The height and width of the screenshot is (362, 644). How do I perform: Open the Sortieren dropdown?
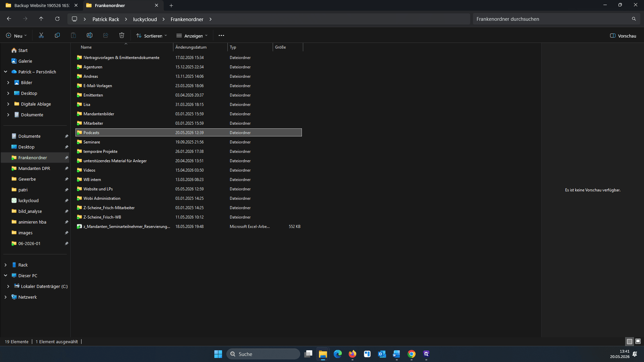click(152, 36)
